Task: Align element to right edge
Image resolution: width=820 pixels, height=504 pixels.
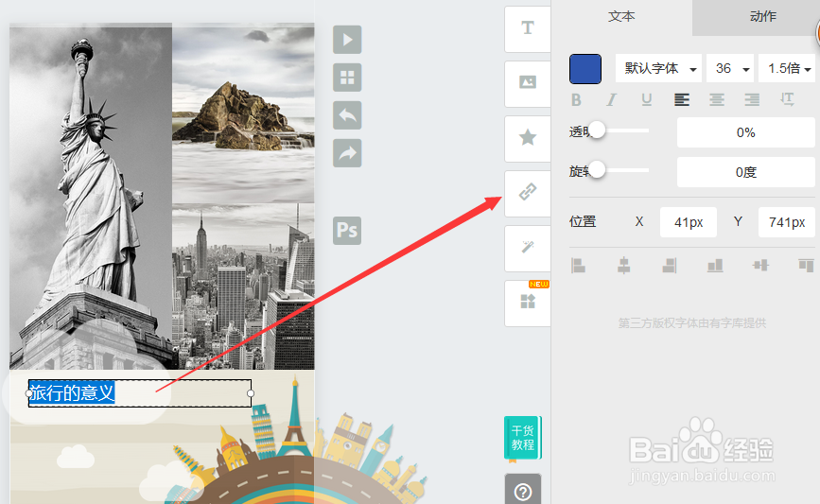Action: 670,266
